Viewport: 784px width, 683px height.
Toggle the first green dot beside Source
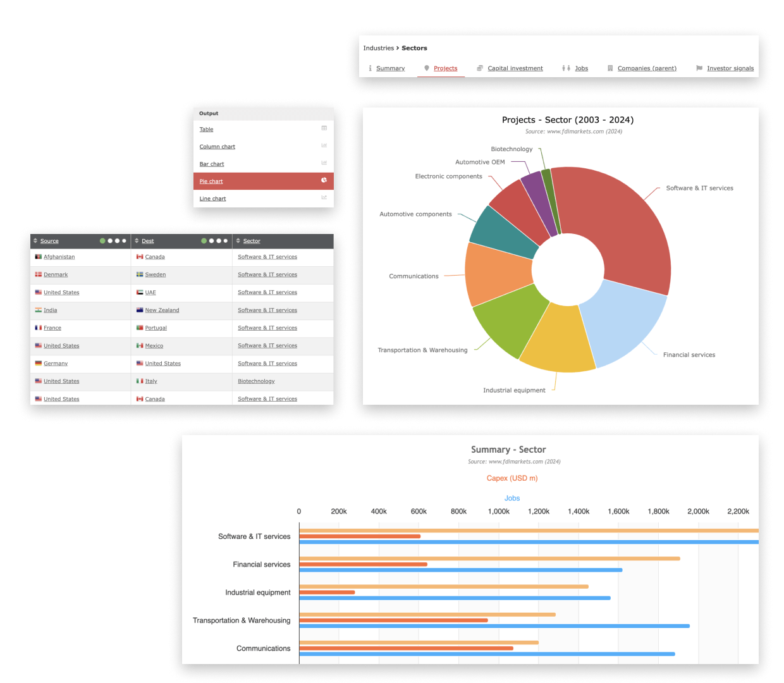click(x=102, y=241)
